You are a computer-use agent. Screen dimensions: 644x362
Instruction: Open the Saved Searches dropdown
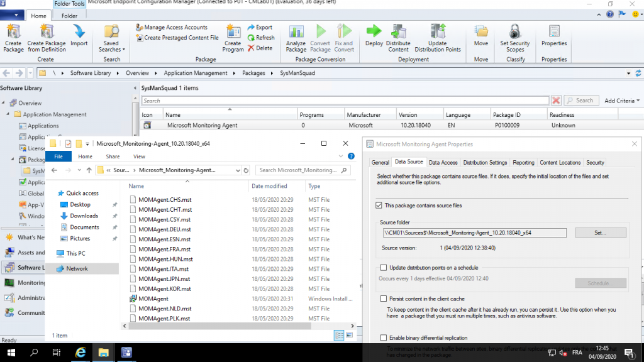pyautogui.click(x=111, y=38)
